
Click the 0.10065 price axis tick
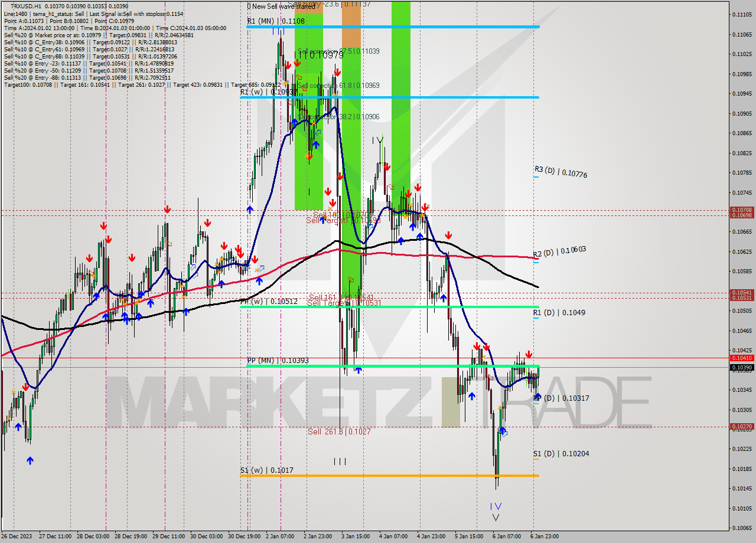pos(742,528)
